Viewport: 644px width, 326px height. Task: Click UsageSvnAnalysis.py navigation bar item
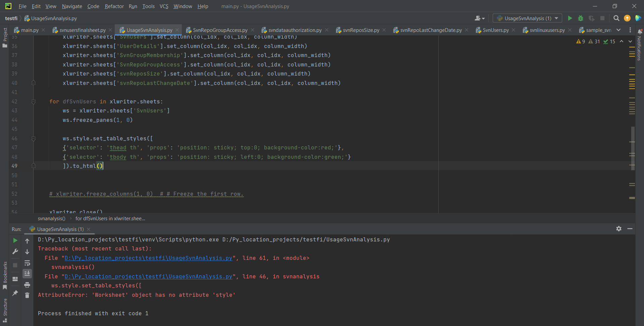(50, 18)
